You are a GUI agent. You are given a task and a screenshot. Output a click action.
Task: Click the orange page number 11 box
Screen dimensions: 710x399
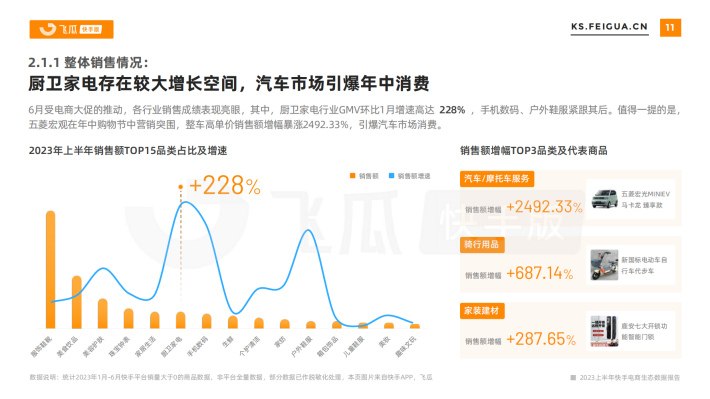[670, 28]
